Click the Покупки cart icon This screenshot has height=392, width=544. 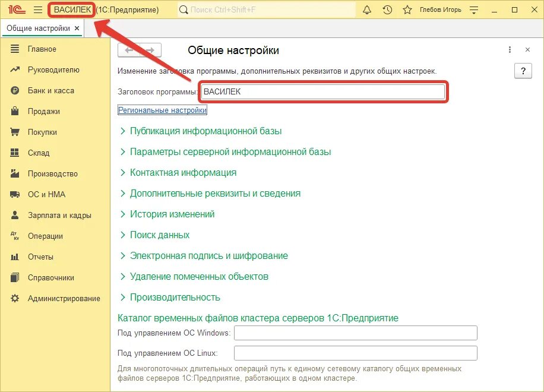click(x=15, y=132)
